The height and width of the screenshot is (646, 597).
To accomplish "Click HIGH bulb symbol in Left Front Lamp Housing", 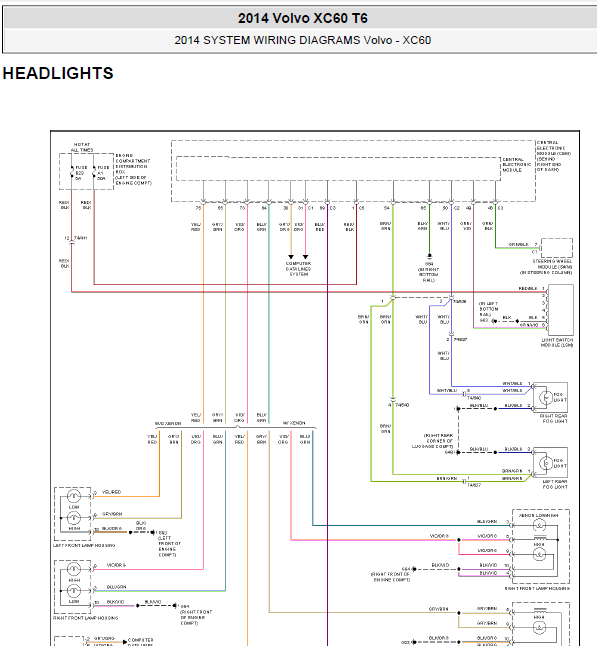I will pyautogui.click(x=74, y=517).
